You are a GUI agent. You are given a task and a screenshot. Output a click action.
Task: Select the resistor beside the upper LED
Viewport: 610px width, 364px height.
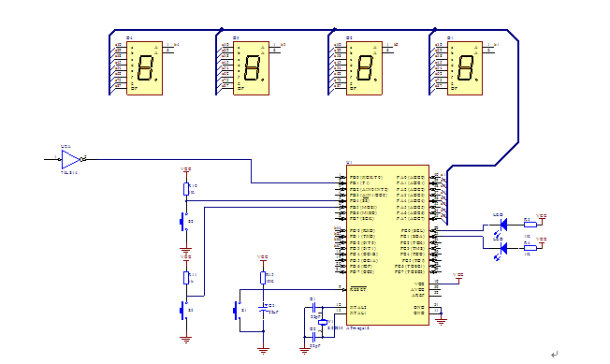[530, 225]
